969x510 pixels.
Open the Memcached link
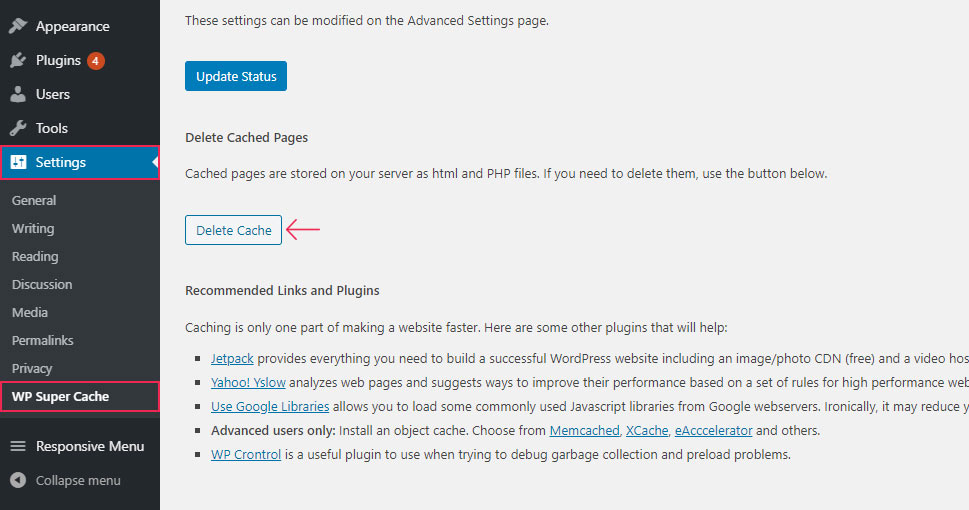click(585, 430)
